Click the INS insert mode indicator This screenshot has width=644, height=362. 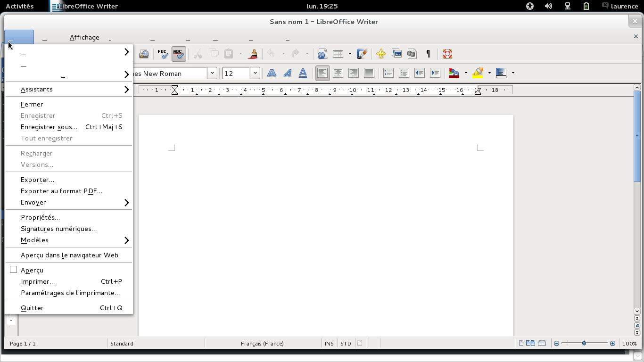pos(329,344)
